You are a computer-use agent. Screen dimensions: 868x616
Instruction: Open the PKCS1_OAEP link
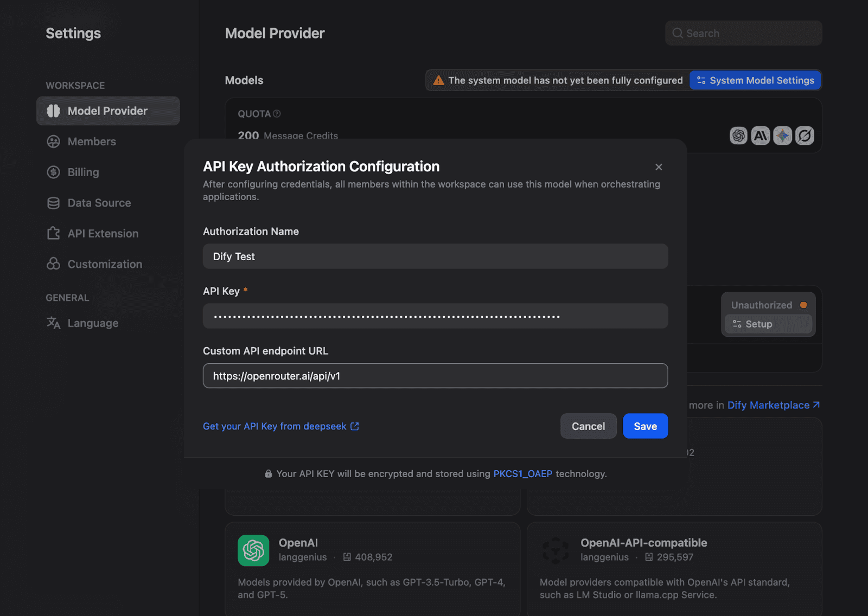[x=523, y=474]
